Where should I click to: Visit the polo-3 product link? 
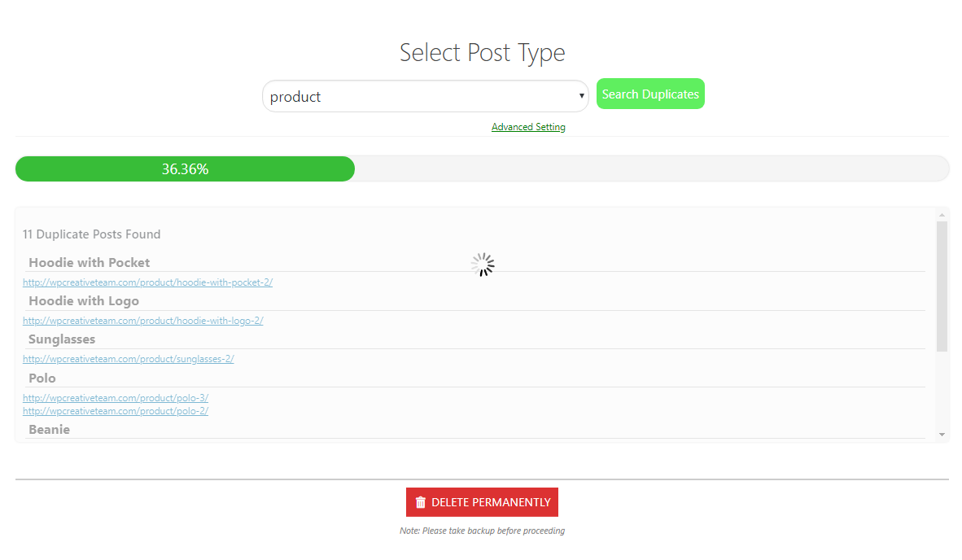(116, 398)
